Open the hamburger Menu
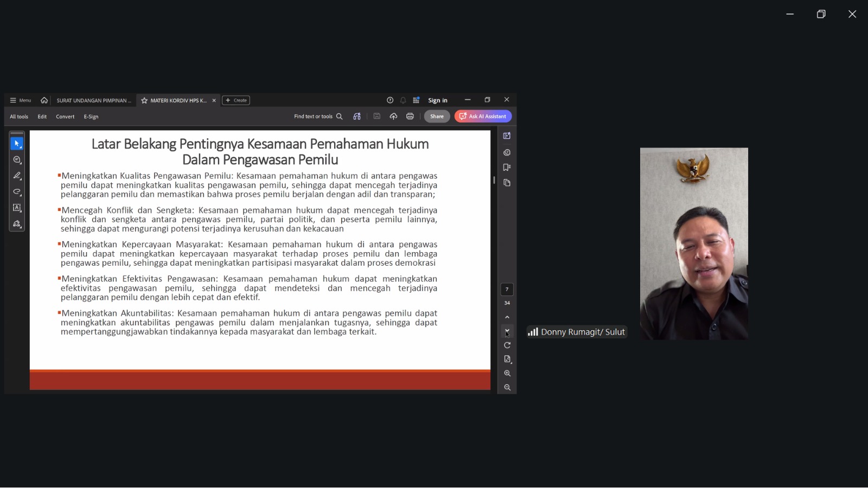The image size is (868, 488). 21,100
